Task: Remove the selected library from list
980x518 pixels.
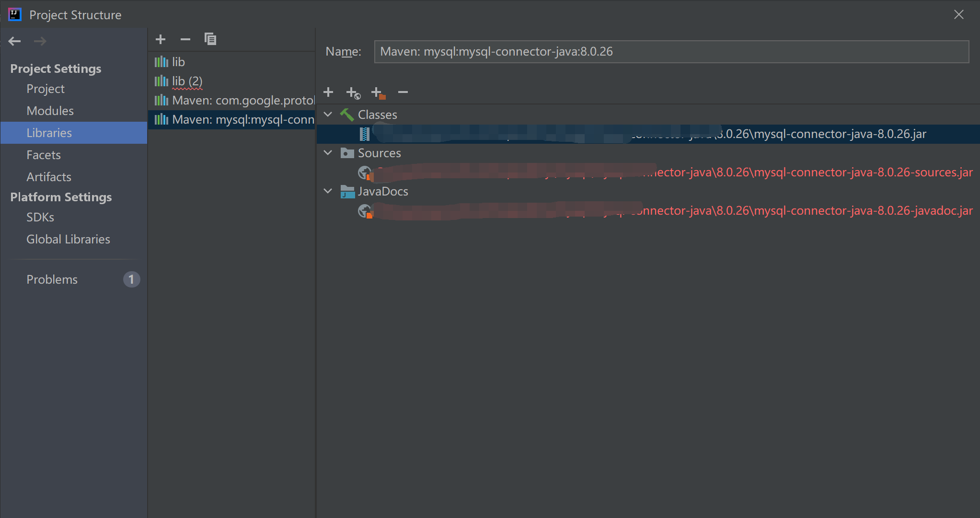Action: pos(185,39)
